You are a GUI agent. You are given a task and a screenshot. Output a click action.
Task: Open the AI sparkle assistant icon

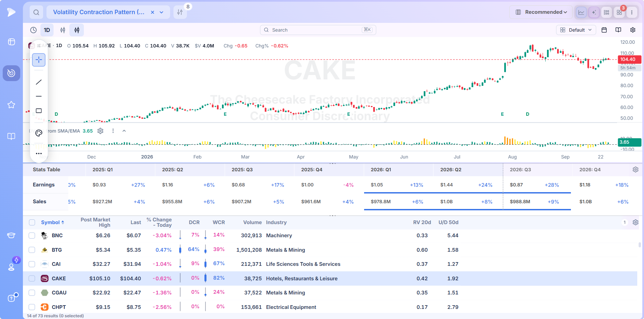point(594,12)
